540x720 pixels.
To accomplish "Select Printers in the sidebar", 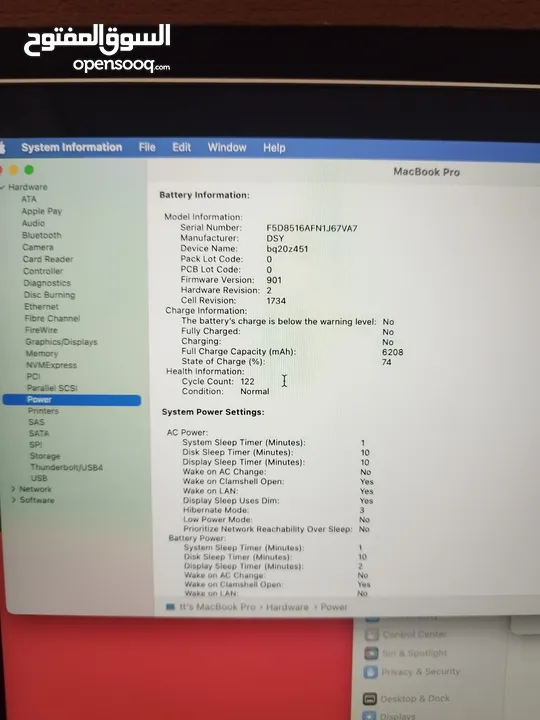I will pyautogui.click(x=43, y=411).
